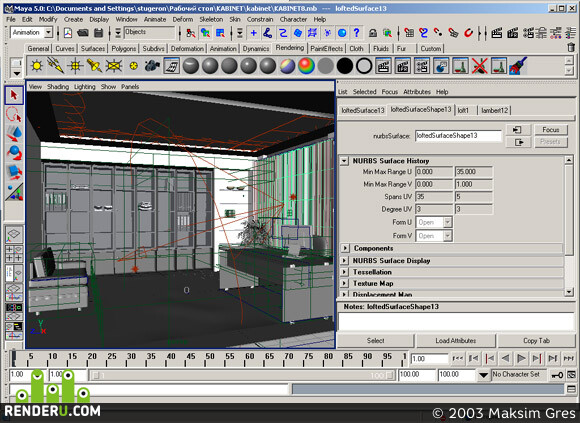Viewport: 580px width, 423px height.
Task: Click the Load Attributes button
Action: tap(456, 341)
